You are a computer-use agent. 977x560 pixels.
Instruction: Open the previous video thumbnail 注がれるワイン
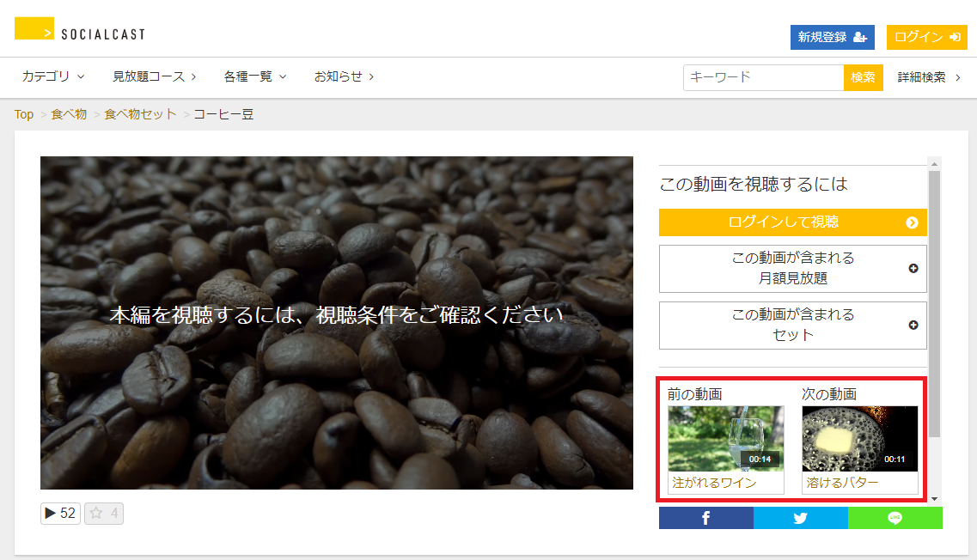coord(726,439)
